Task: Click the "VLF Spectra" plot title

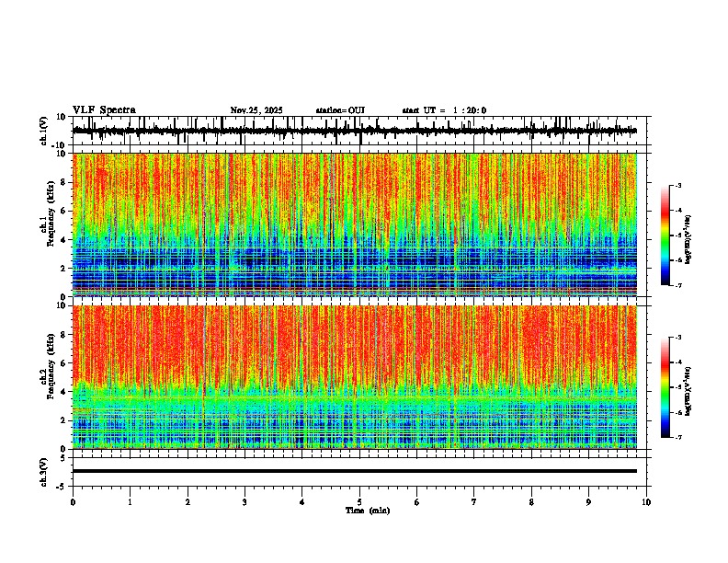Action: point(104,109)
